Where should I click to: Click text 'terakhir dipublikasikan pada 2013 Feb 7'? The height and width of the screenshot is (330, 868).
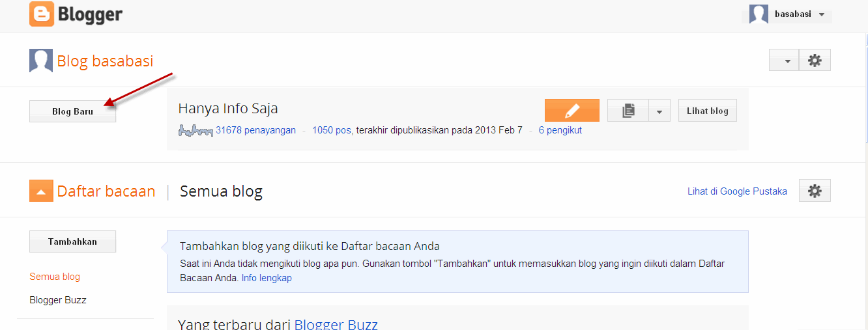coord(439,130)
